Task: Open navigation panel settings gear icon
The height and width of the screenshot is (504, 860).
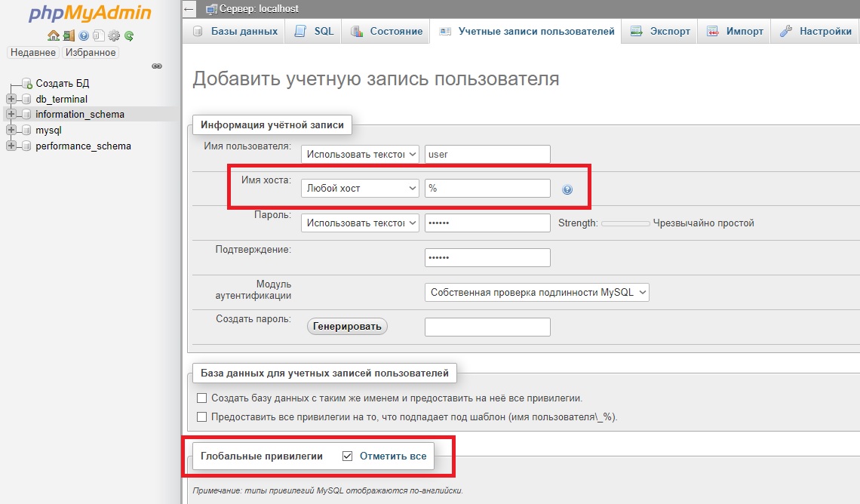Action: coord(113,35)
